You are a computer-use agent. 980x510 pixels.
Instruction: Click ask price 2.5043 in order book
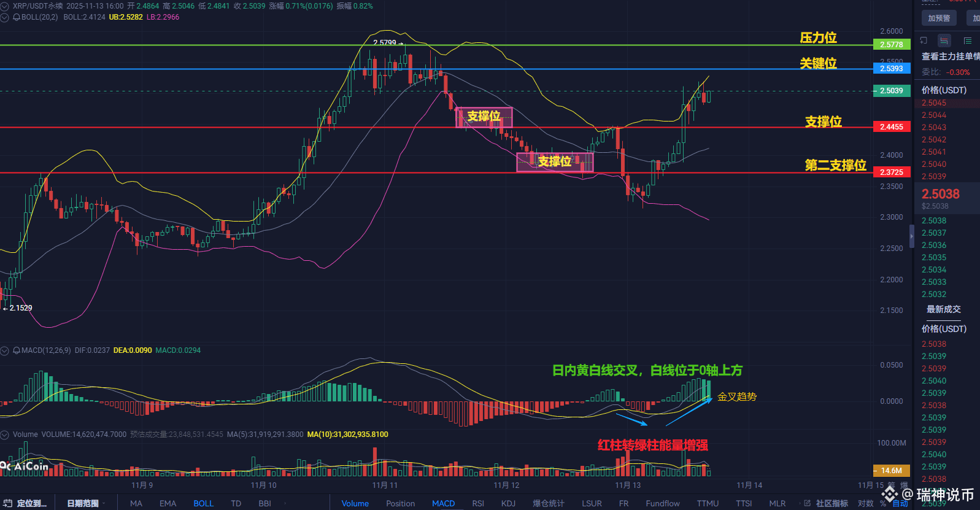[934, 128]
